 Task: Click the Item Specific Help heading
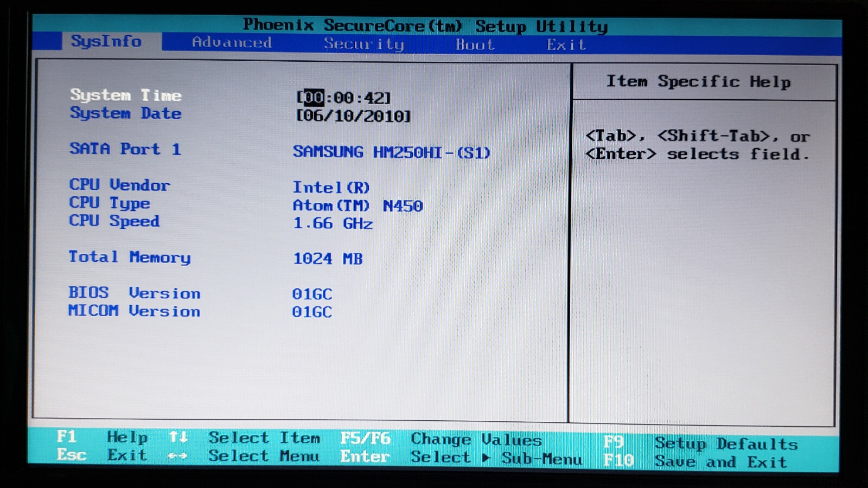tap(699, 82)
